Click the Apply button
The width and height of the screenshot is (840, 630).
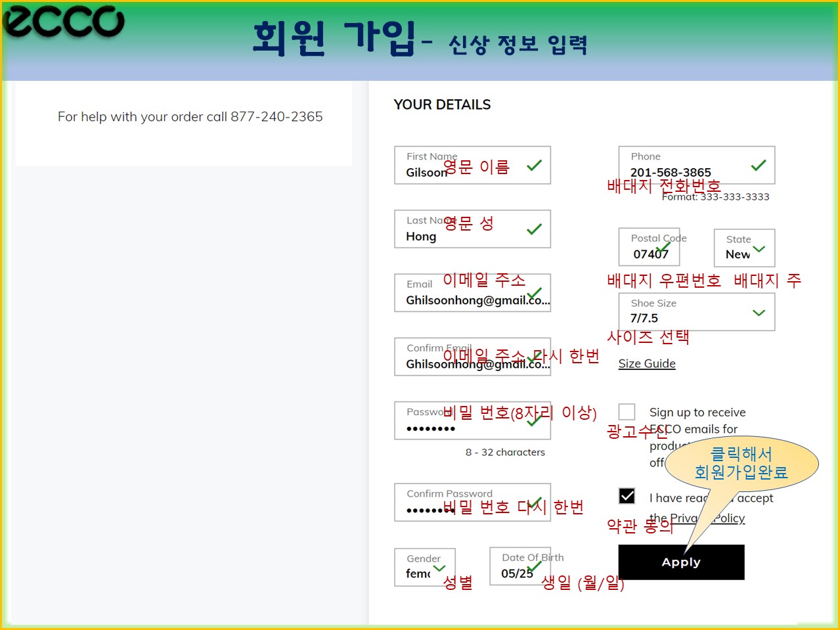(681, 562)
